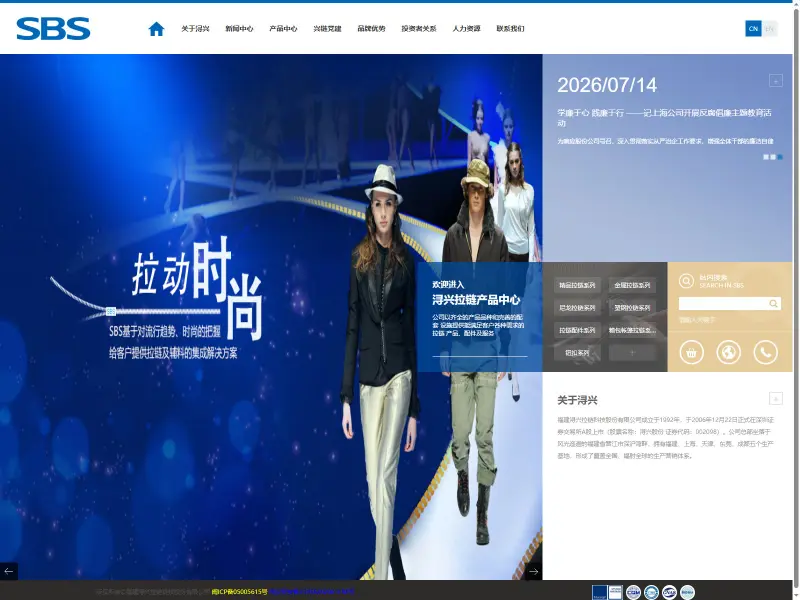Open the globe icon
800x600 pixels.
pyautogui.click(x=729, y=352)
